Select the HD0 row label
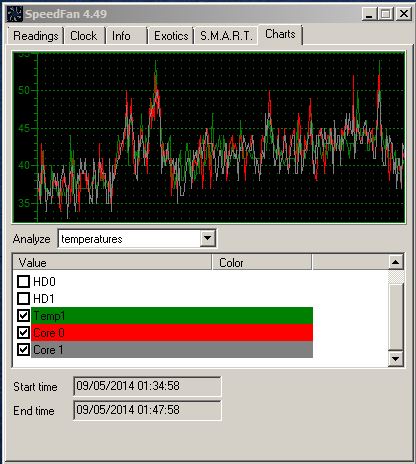 44,282
